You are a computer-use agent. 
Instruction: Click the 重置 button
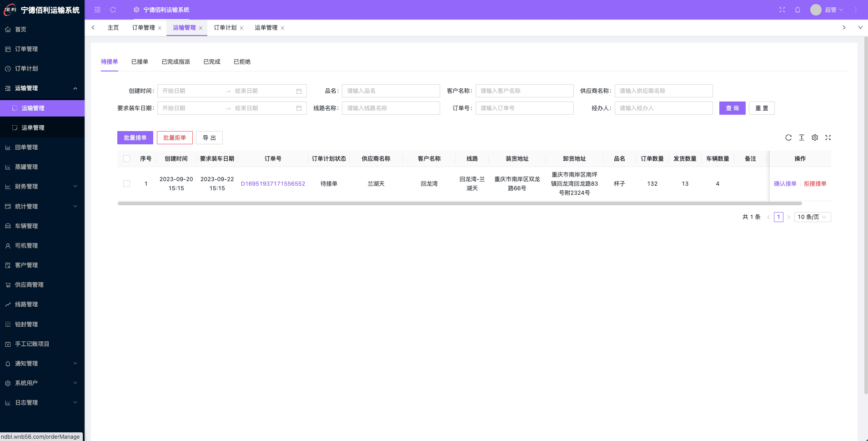pos(762,108)
